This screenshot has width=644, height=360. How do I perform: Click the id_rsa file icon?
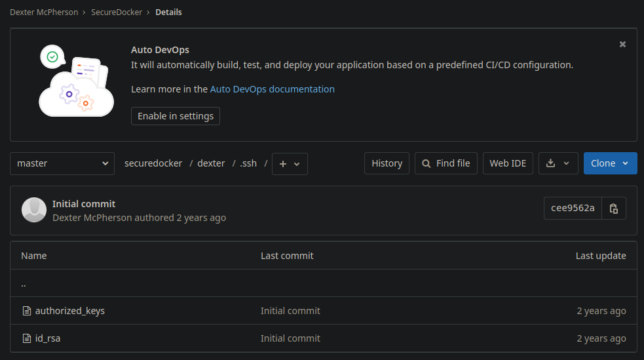[27, 338]
